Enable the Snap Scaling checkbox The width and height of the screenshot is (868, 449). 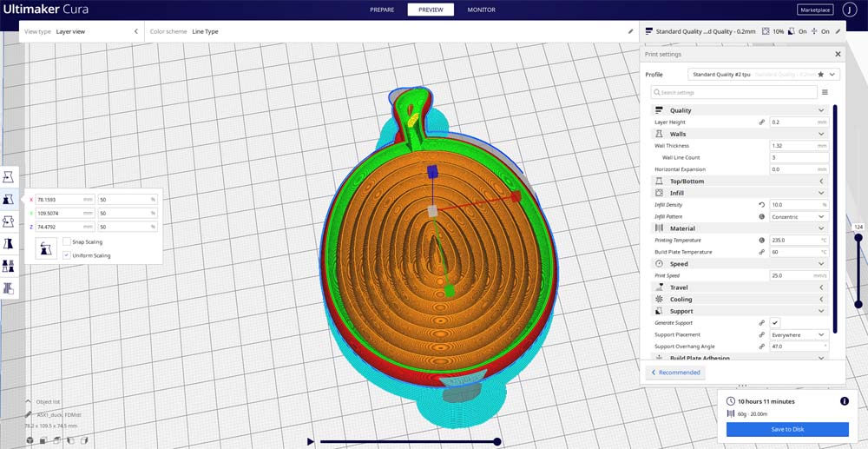tap(67, 241)
